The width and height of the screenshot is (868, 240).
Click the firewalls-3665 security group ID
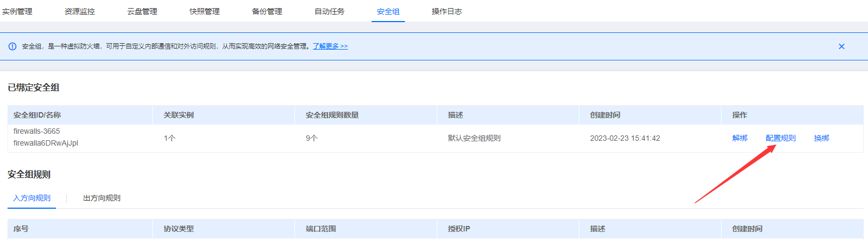point(37,131)
